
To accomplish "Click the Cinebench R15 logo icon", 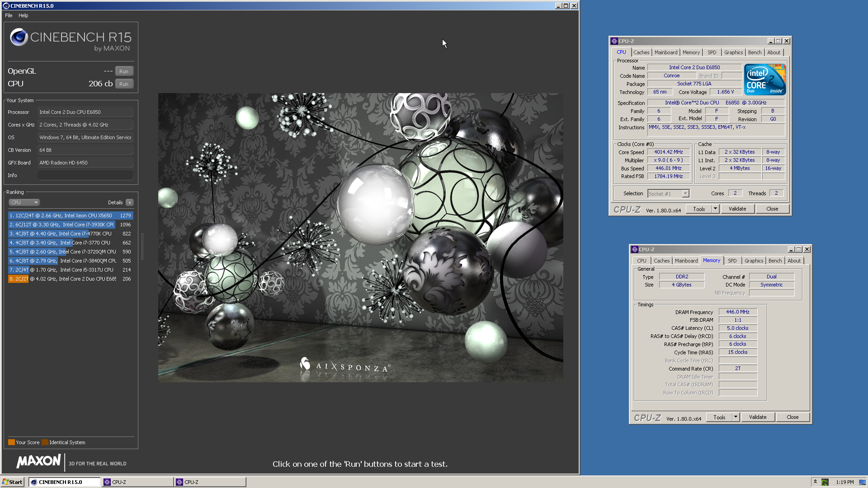I will point(19,38).
